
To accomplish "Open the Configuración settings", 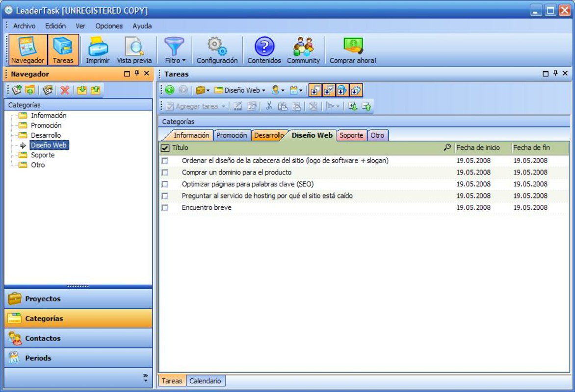I will coord(217,49).
